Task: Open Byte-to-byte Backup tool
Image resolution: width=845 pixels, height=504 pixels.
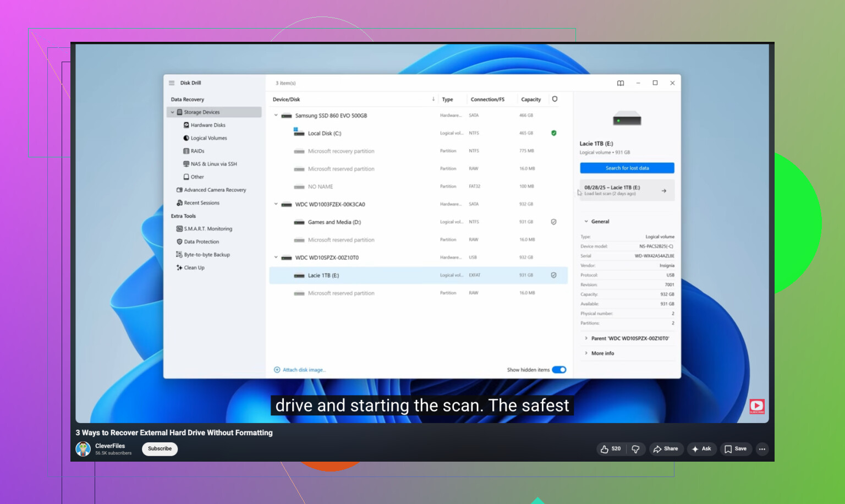Action: point(207,255)
